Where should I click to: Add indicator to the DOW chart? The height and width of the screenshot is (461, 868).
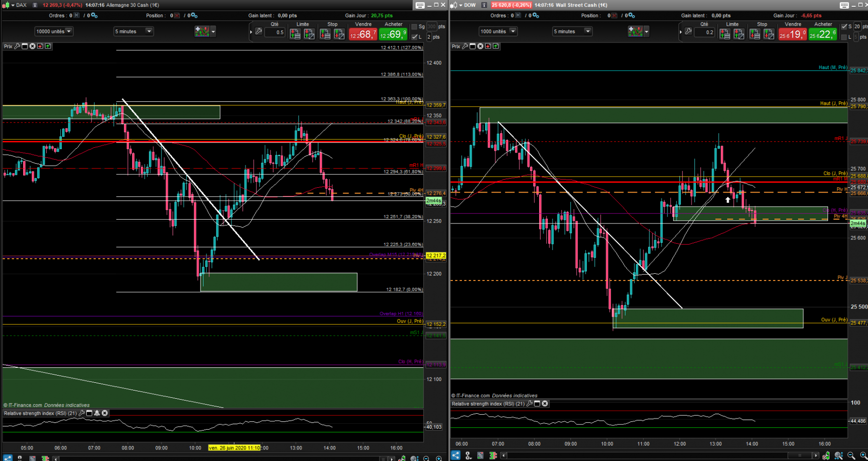(635, 31)
